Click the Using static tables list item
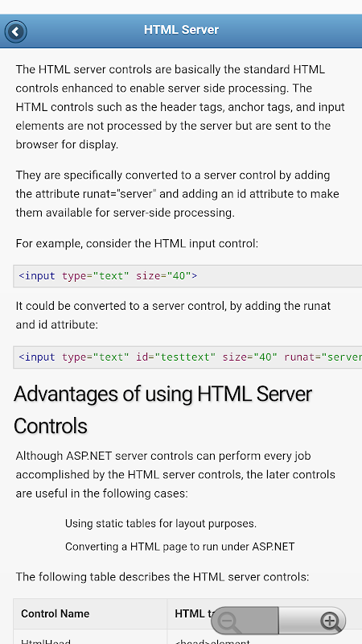This screenshot has height=644, width=362. [x=161, y=524]
